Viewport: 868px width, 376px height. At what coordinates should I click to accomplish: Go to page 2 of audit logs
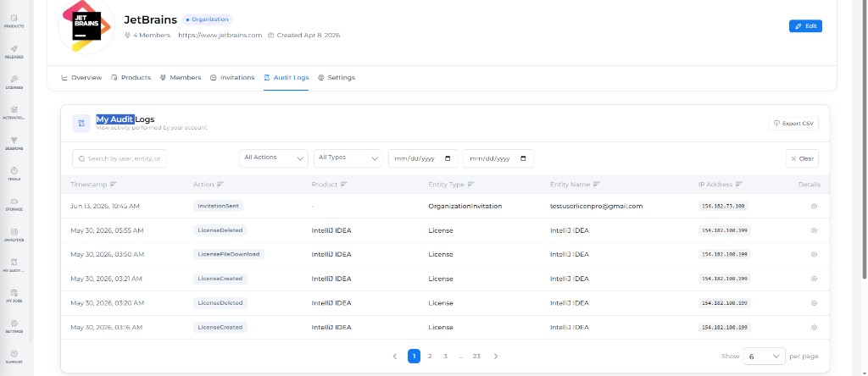click(430, 356)
